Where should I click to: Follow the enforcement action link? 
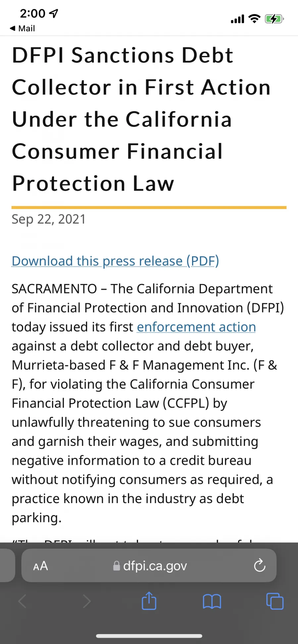click(196, 327)
